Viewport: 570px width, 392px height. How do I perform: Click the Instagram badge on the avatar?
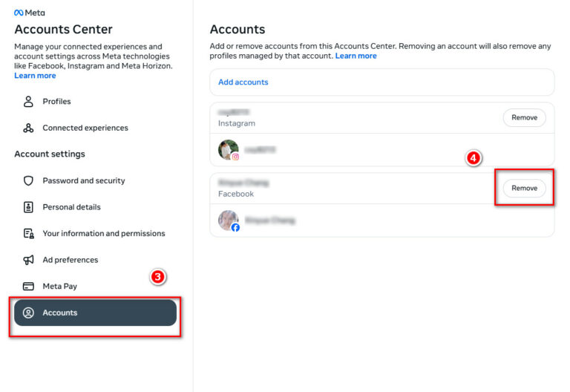[235, 157]
